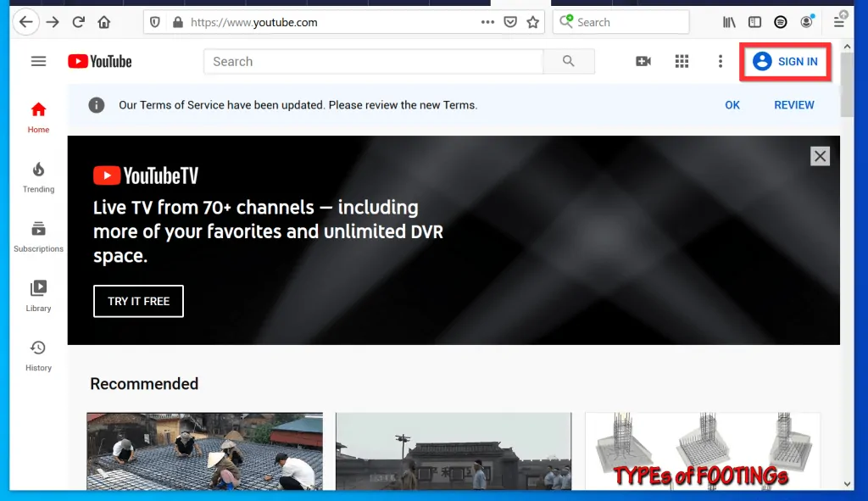Open the grey building video thumbnail

(x=453, y=451)
